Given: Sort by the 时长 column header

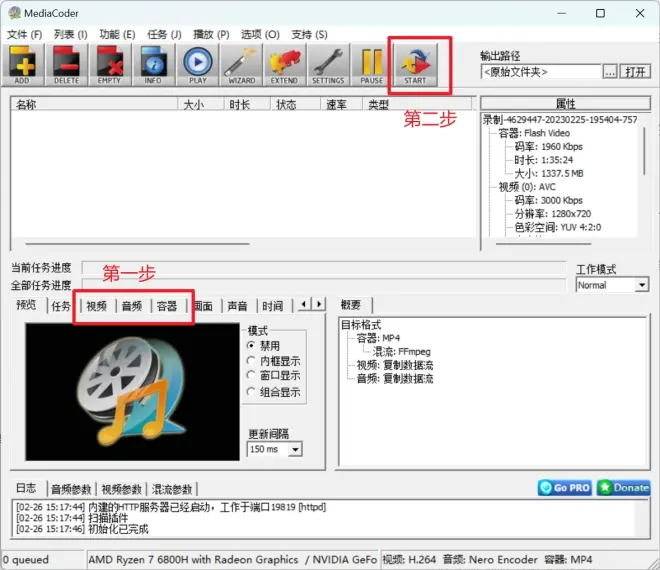Looking at the screenshot, I should coord(247,104).
